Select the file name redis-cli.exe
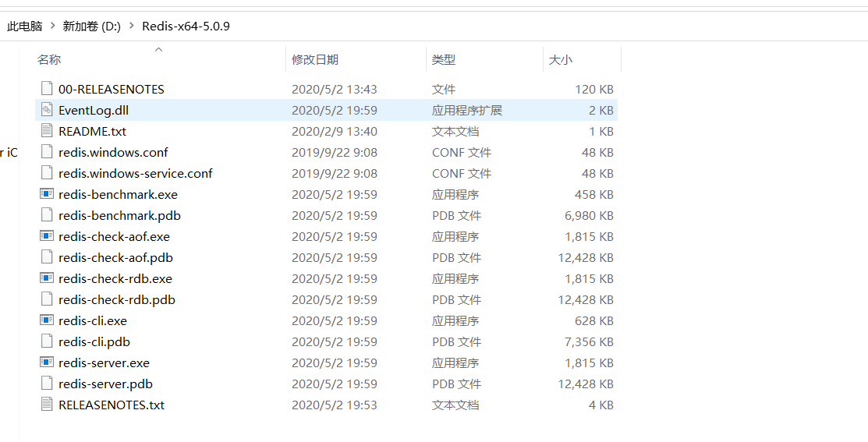Image resolution: width=868 pixels, height=442 pixels. (x=93, y=320)
